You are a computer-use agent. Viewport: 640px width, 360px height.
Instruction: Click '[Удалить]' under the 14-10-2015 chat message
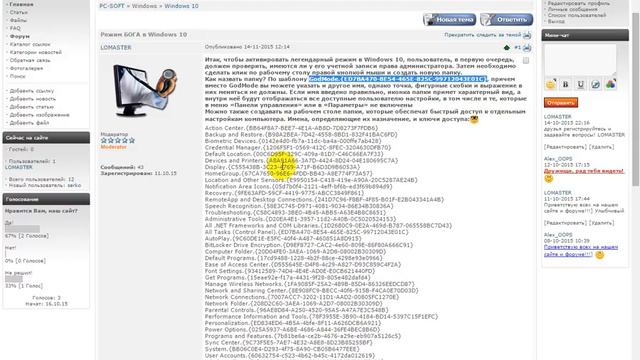pyautogui.click(x=601, y=147)
